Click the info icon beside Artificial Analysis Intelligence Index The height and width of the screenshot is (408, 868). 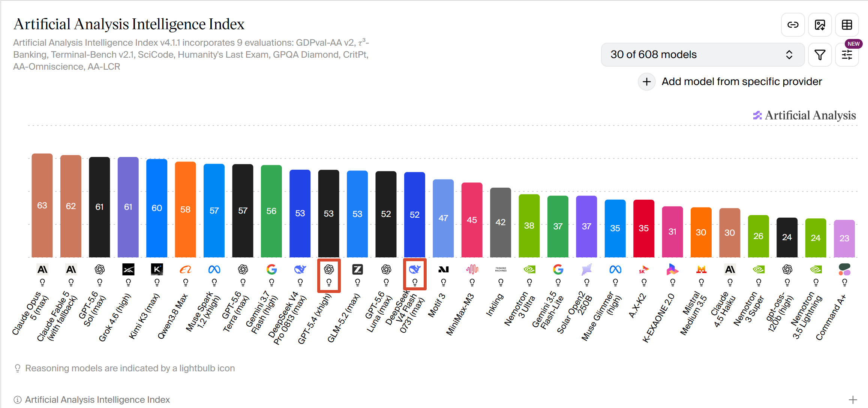17,400
